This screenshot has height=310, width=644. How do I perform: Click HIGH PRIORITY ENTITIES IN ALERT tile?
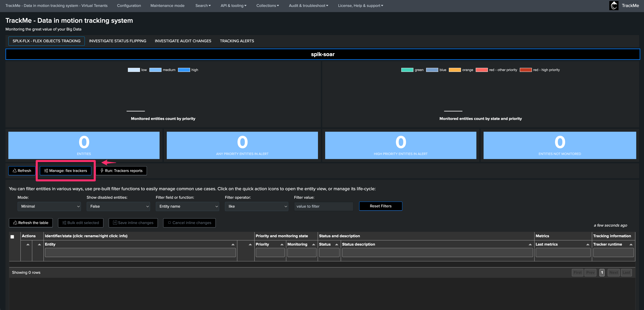point(401,145)
